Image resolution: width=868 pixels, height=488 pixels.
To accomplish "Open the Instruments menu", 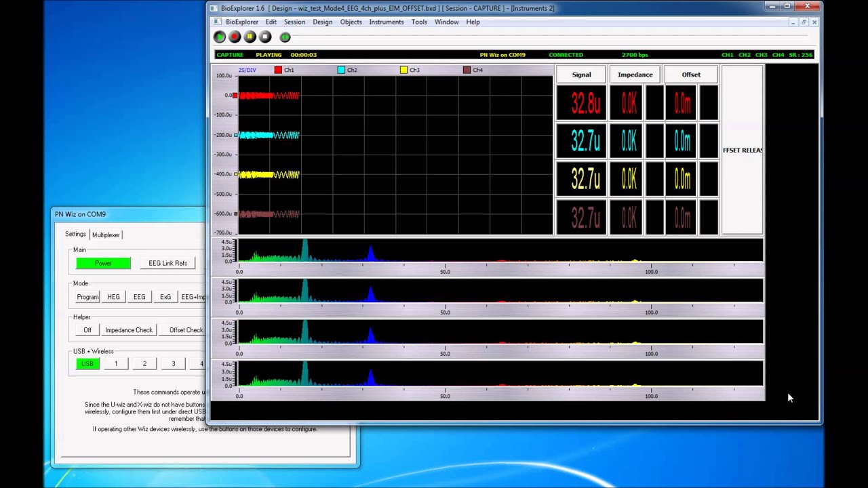I will click(x=387, y=22).
